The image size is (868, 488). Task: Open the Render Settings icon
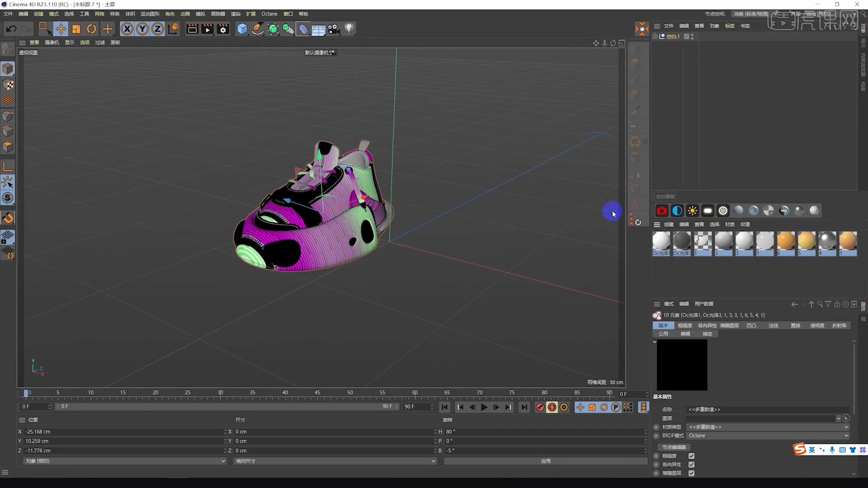222,28
